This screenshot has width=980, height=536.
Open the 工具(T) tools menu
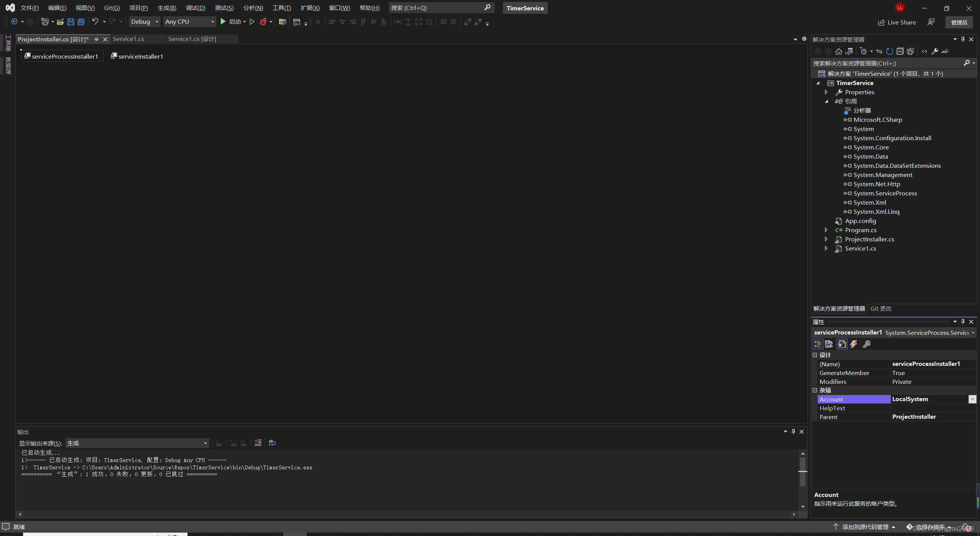(x=282, y=8)
